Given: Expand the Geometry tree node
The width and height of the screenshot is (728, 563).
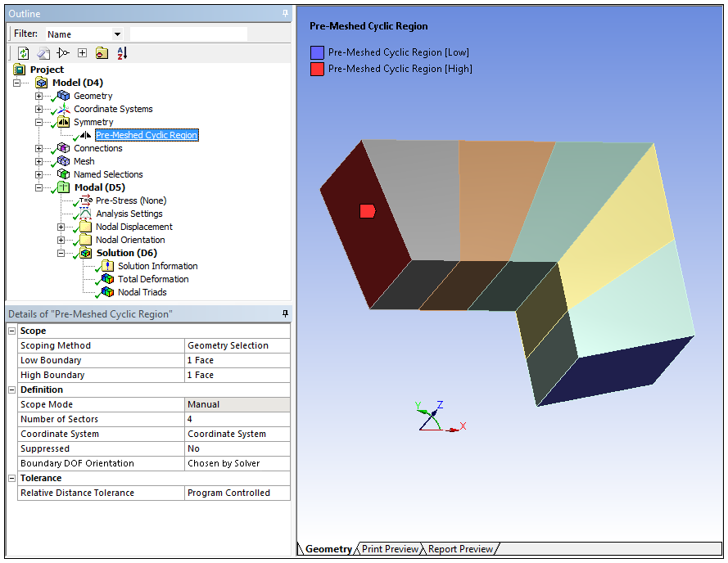Looking at the screenshot, I should coord(38,96).
